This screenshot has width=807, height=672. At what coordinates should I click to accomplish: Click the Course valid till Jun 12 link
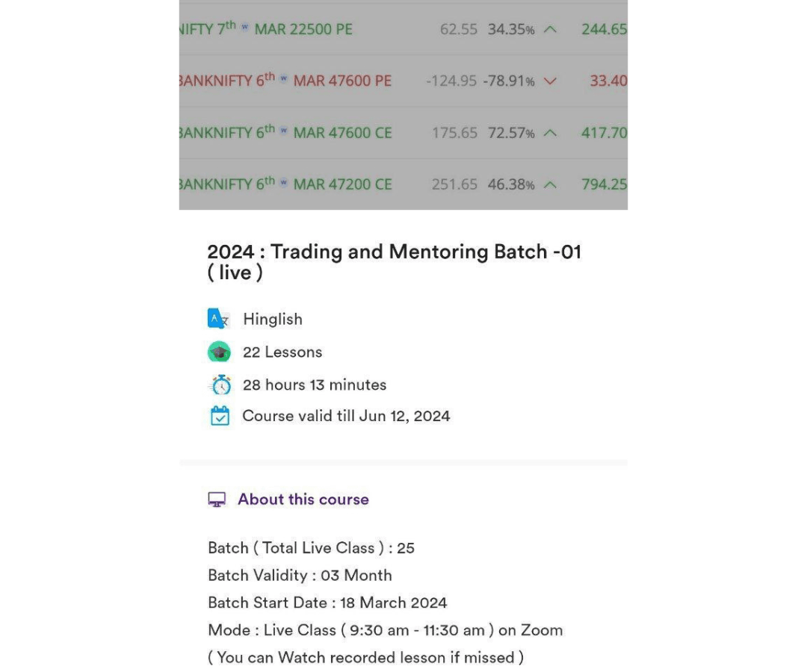tap(346, 416)
